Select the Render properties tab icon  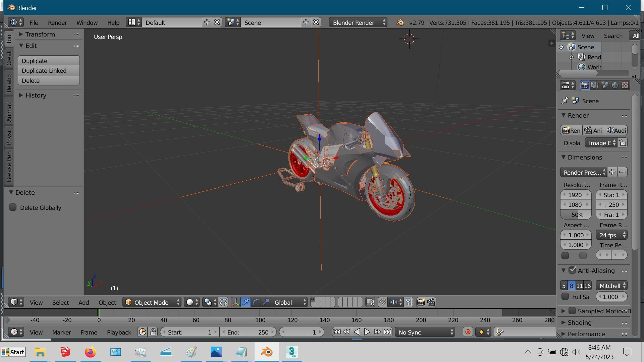coord(585,85)
